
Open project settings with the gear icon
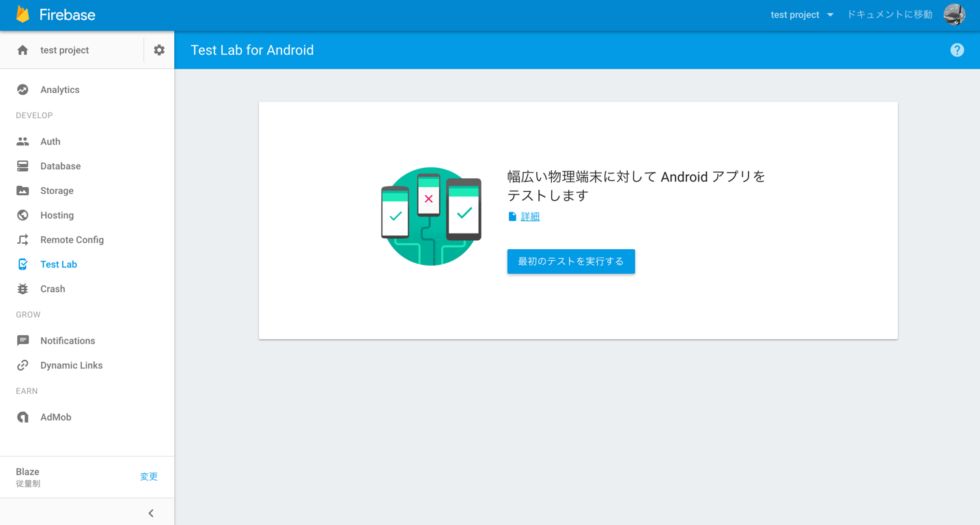click(158, 49)
